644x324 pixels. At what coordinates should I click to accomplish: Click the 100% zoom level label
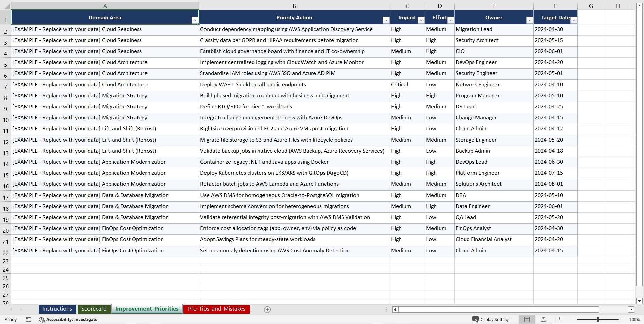(635, 319)
